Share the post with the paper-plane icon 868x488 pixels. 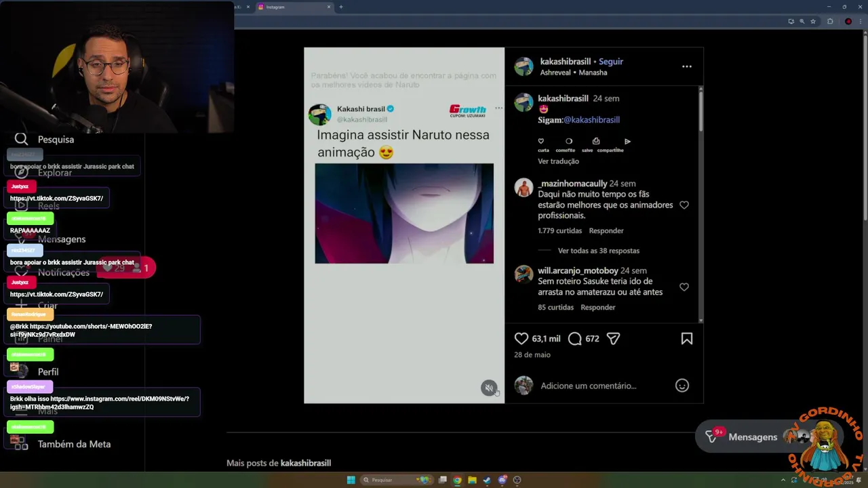pyautogui.click(x=613, y=338)
